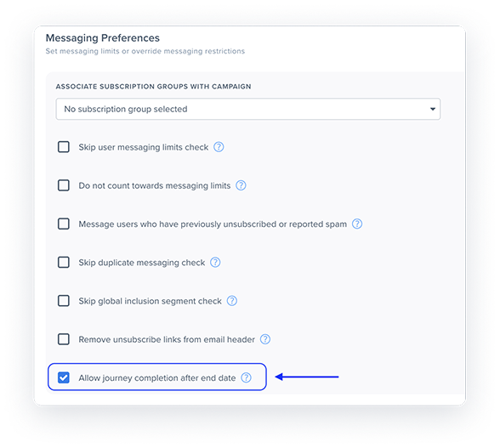Click the Associate Subscription Groups with Campaign label

153,87
